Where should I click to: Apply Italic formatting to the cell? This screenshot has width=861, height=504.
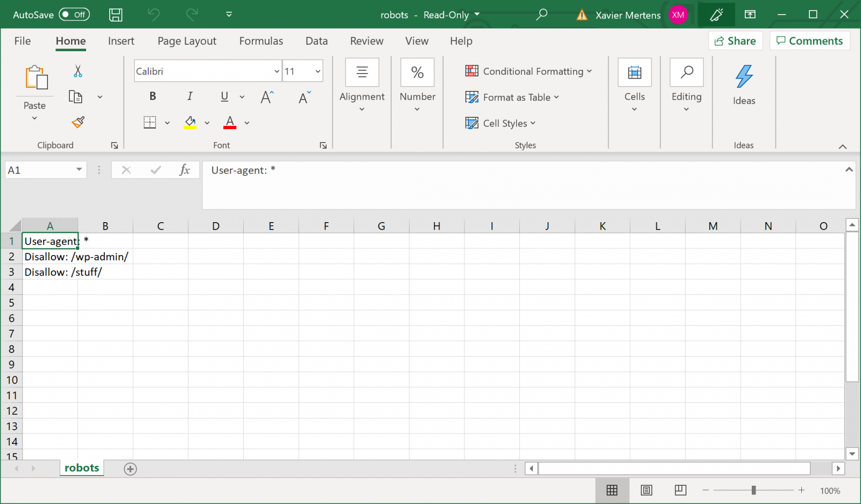tap(189, 96)
